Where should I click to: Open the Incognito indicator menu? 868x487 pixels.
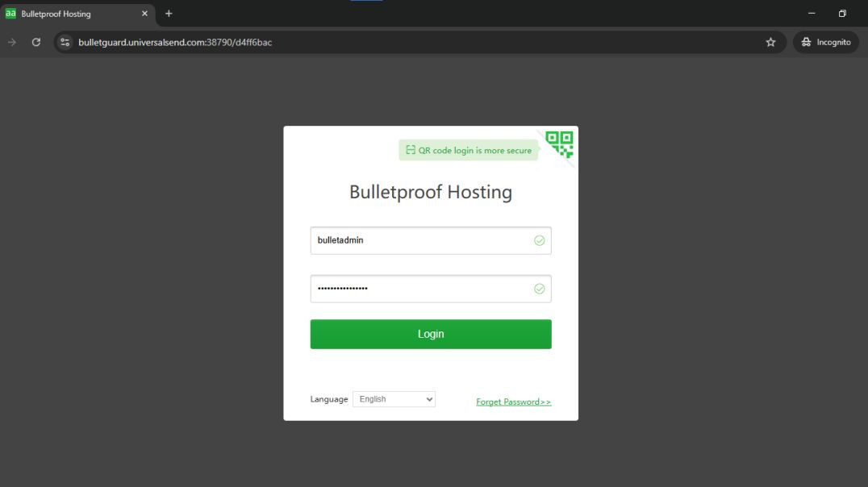coord(825,41)
